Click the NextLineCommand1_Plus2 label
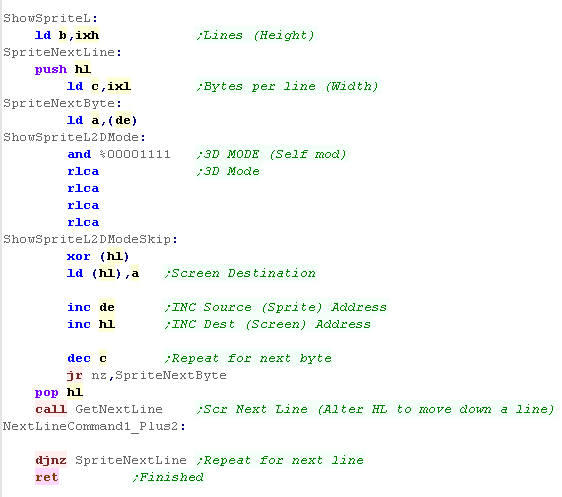This screenshot has width=562, height=497. 95,426
